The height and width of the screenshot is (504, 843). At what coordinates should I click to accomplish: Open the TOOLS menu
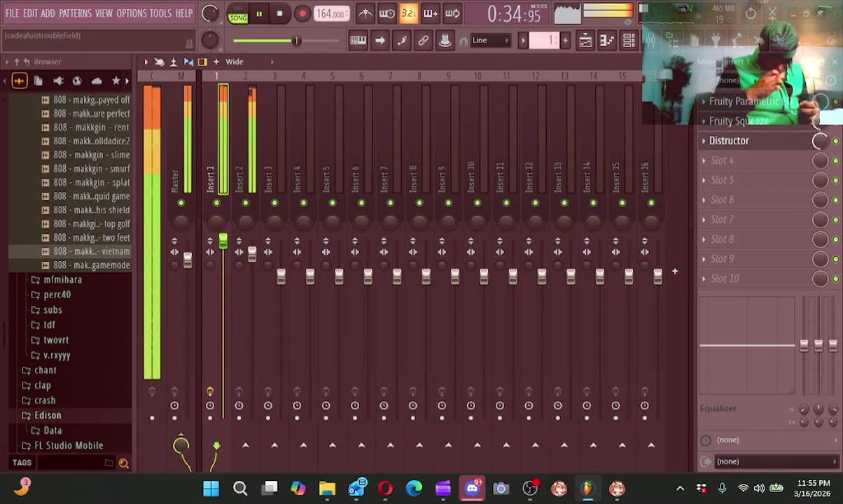point(160,13)
